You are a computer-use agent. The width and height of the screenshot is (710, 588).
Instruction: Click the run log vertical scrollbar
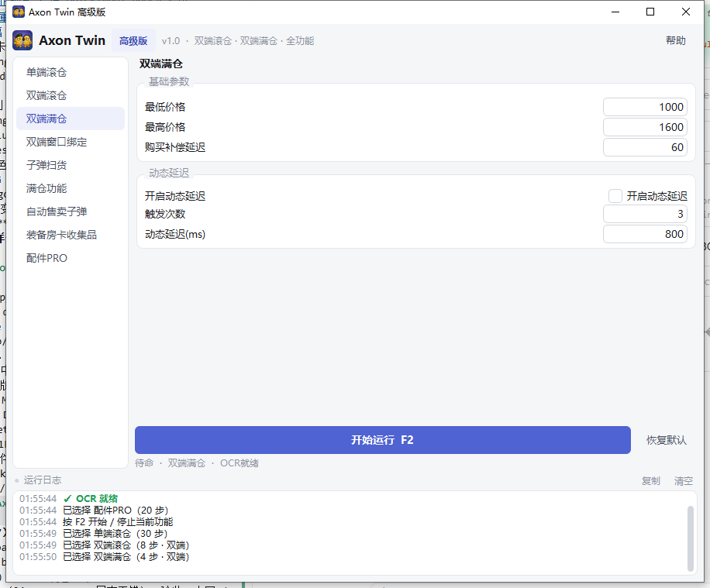[691, 538]
